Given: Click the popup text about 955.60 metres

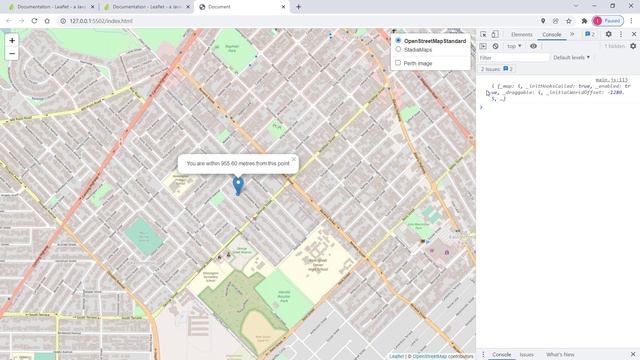Looking at the screenshot, I should [x=238, y=163].
